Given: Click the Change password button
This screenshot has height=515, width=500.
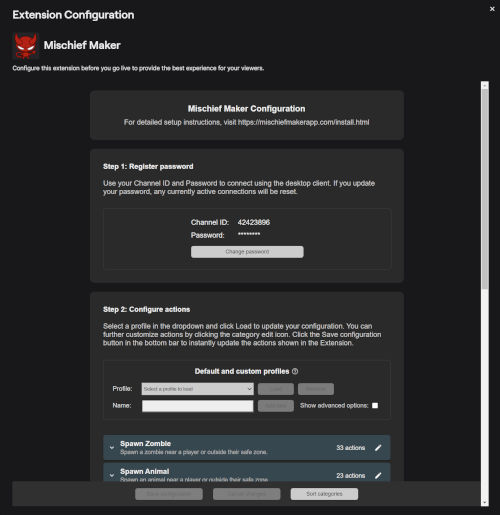Looking at the screenshot, I should (x=247, y=252).
